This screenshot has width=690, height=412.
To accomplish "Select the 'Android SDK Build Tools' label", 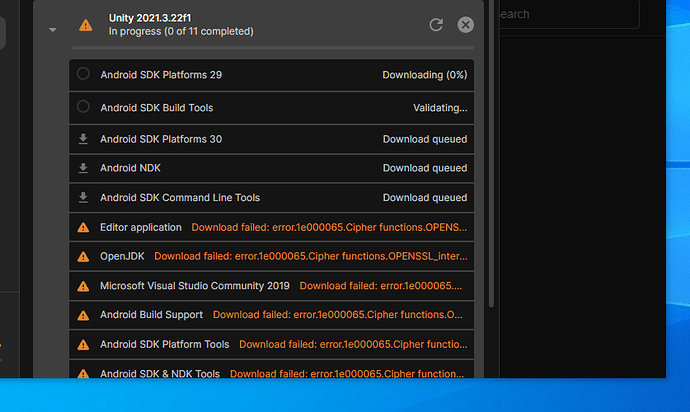I will (157, 108).
